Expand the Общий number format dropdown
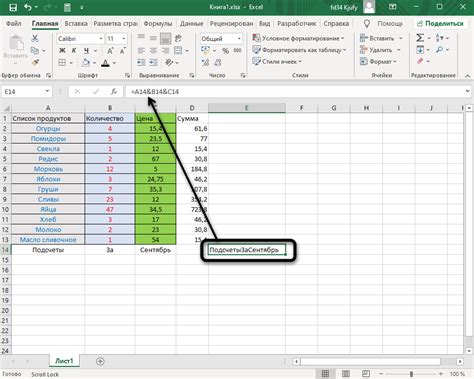 [x=239, y=39]
